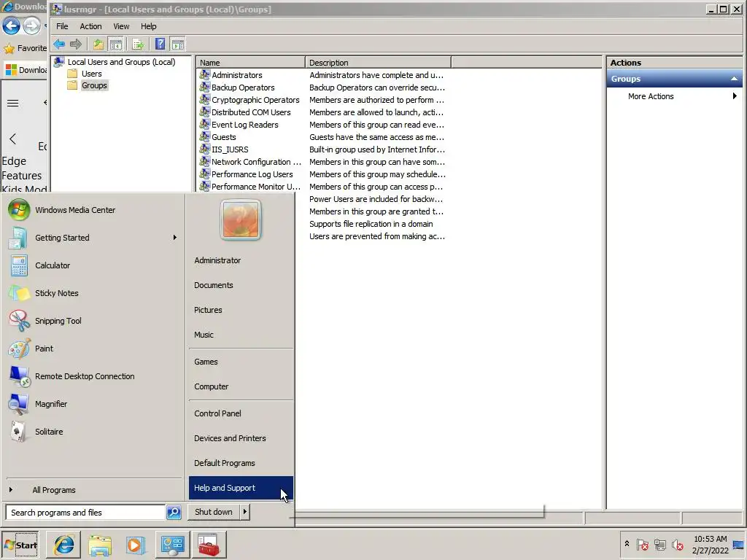This screenshot has height=560, width=747.
Task: Show hidden tray icons arrow
Action: 627,544
